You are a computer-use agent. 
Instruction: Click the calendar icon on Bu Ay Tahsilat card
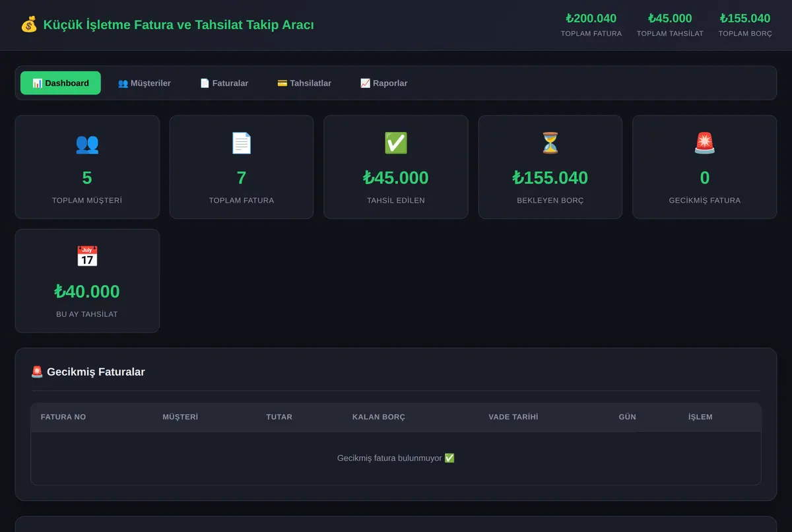(x=87, y=257)
